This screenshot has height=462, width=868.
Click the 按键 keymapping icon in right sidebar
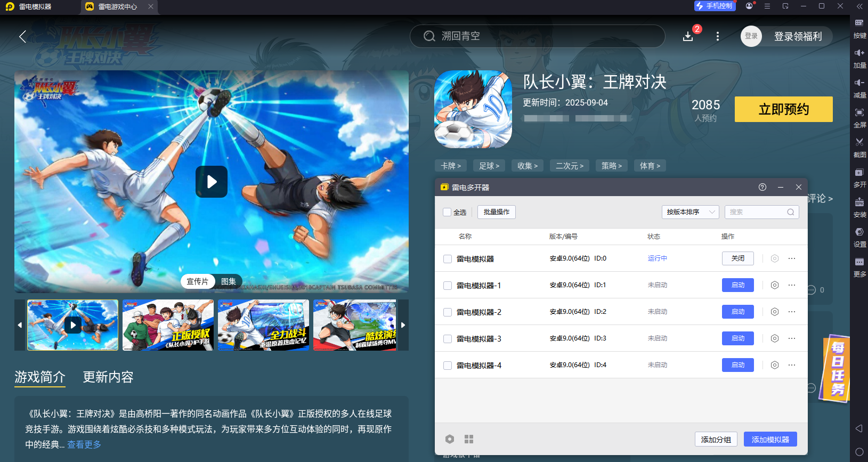[x=859, y=23]
